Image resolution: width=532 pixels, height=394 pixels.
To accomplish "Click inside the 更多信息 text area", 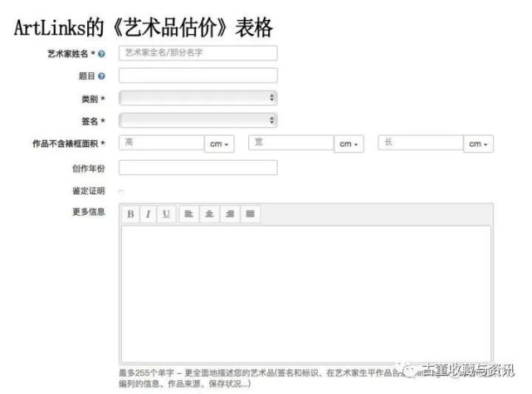I will click(306, 294).
